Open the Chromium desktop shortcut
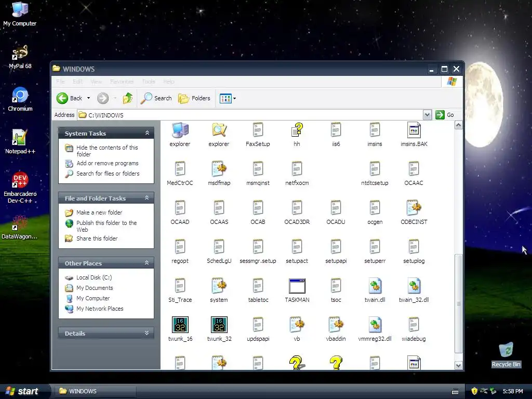 coord(20,99)
